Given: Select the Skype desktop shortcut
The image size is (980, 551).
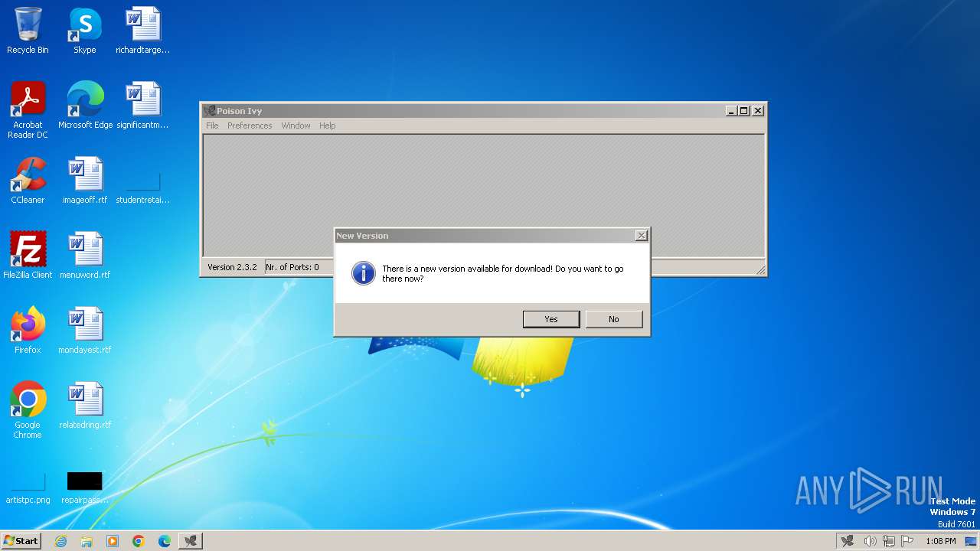Looking at the screenshot, I should [85, 31].
